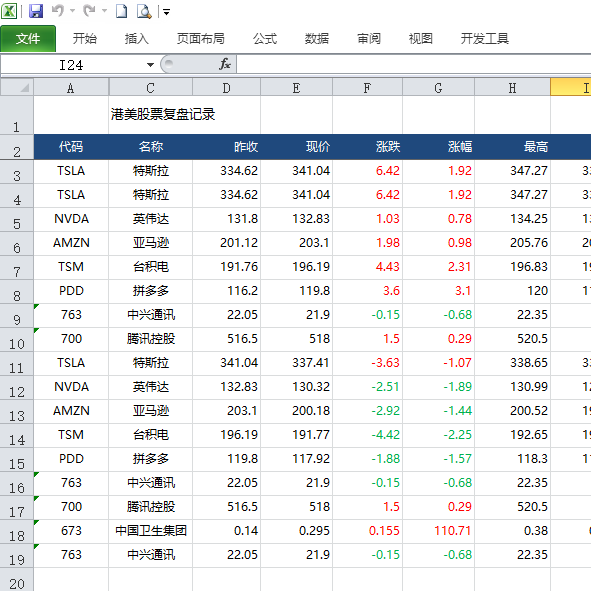Select row 20 header

(x=17, y=580)
